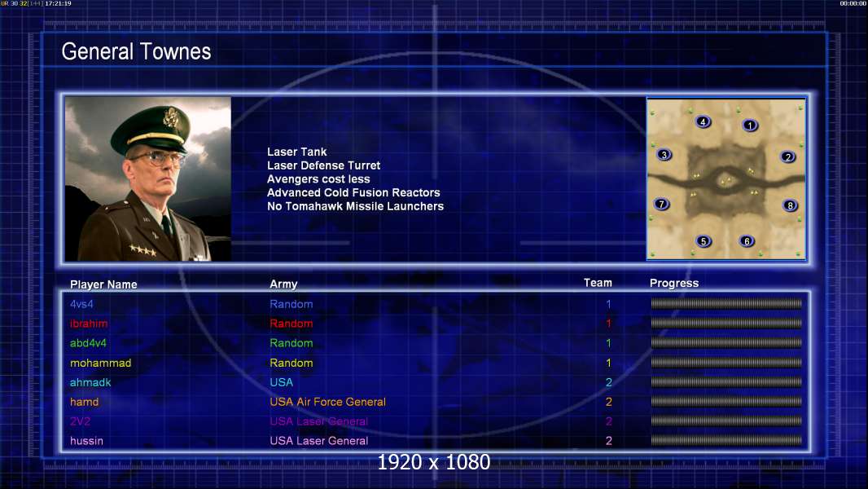Click the 17:21:19 clock readout
The image size is (868, 489).
(x=58, y=3)
